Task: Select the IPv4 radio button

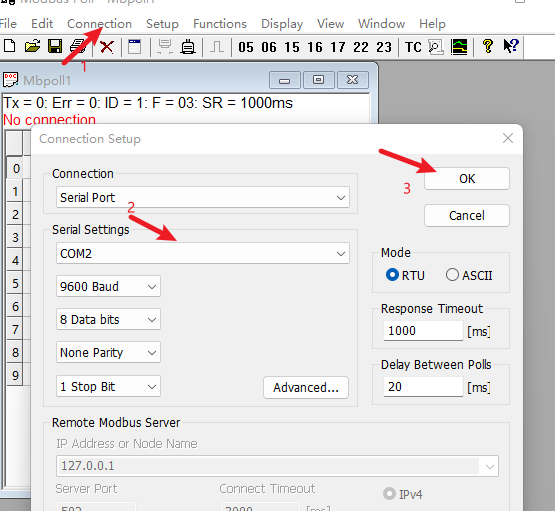Action: click(389, 494)
